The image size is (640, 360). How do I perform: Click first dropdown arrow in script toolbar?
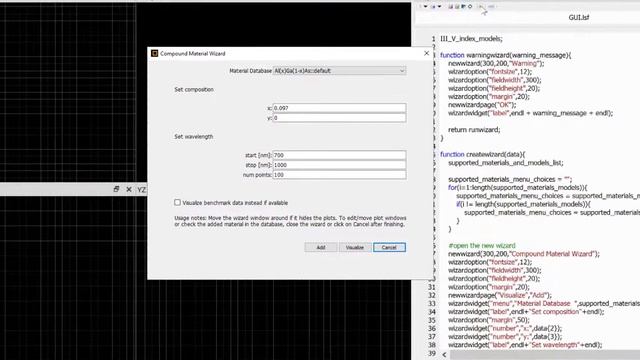(x=425, y=7)
